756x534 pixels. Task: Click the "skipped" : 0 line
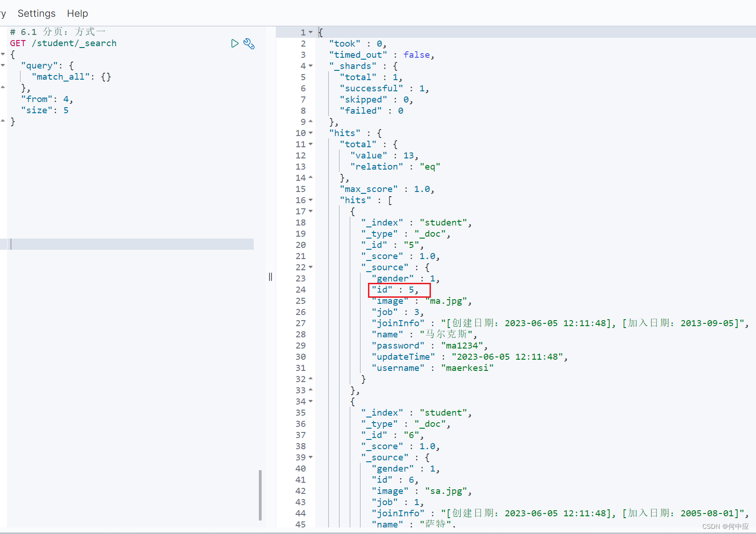pos(376,99)
